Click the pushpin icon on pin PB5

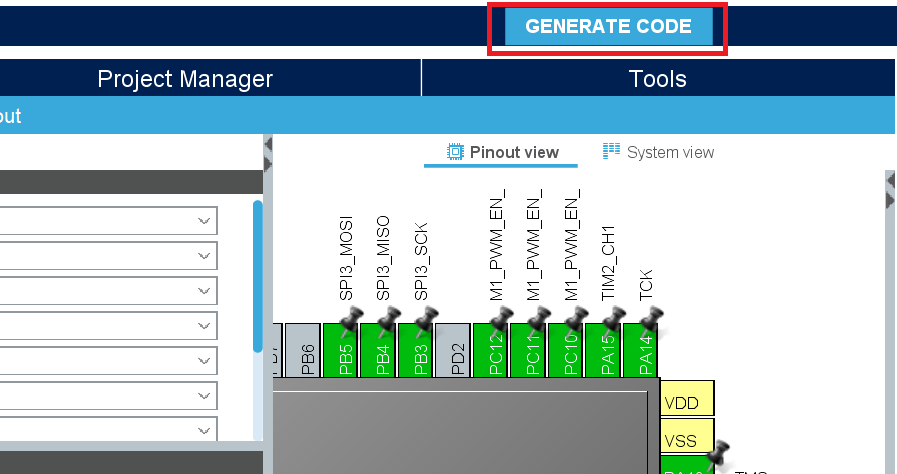point(350,318)
